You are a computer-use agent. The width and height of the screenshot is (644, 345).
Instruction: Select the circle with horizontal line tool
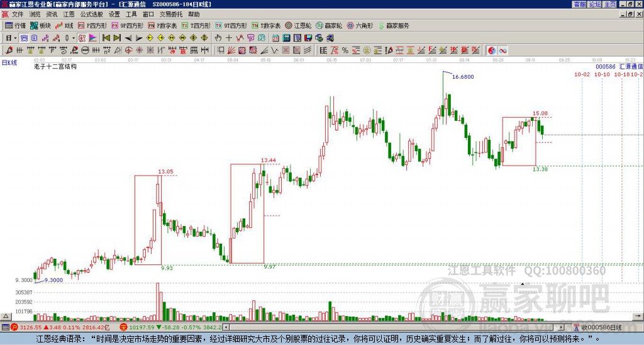(85, 50)
